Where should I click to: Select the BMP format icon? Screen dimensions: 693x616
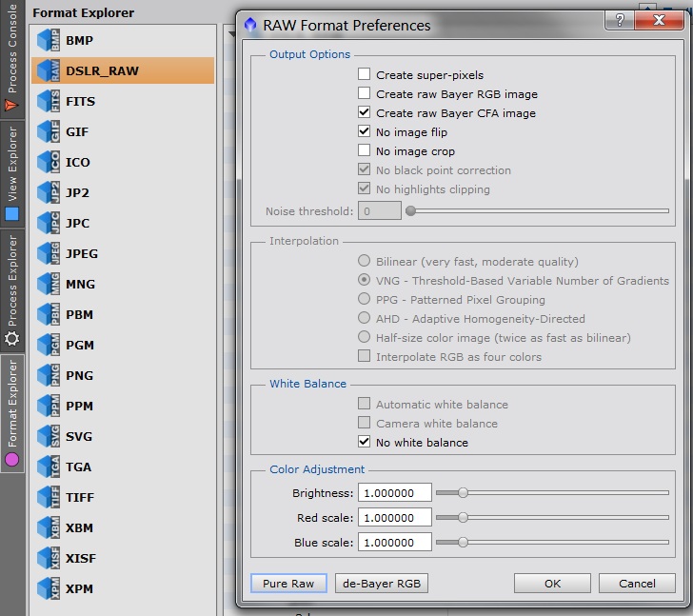click(49, 40)
